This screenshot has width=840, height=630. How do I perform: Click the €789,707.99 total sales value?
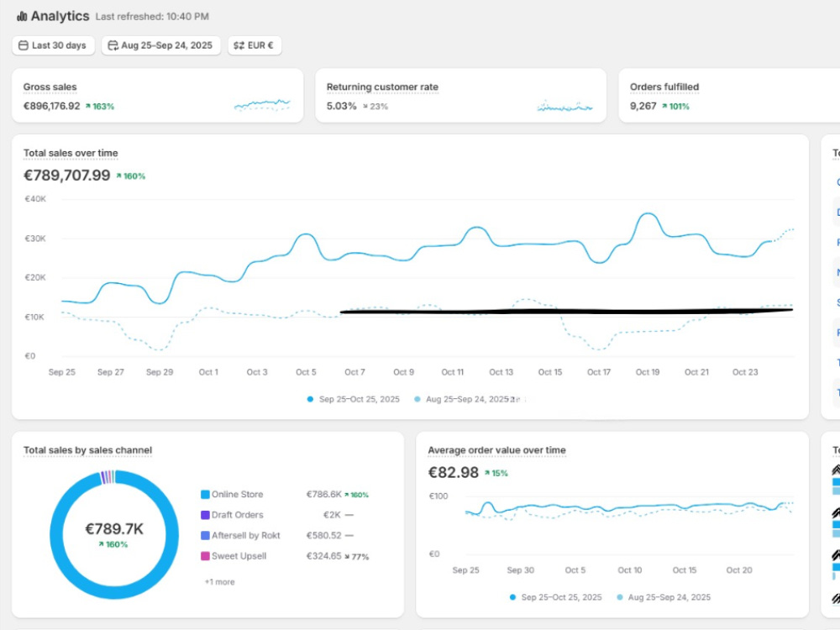pos(67,176)
